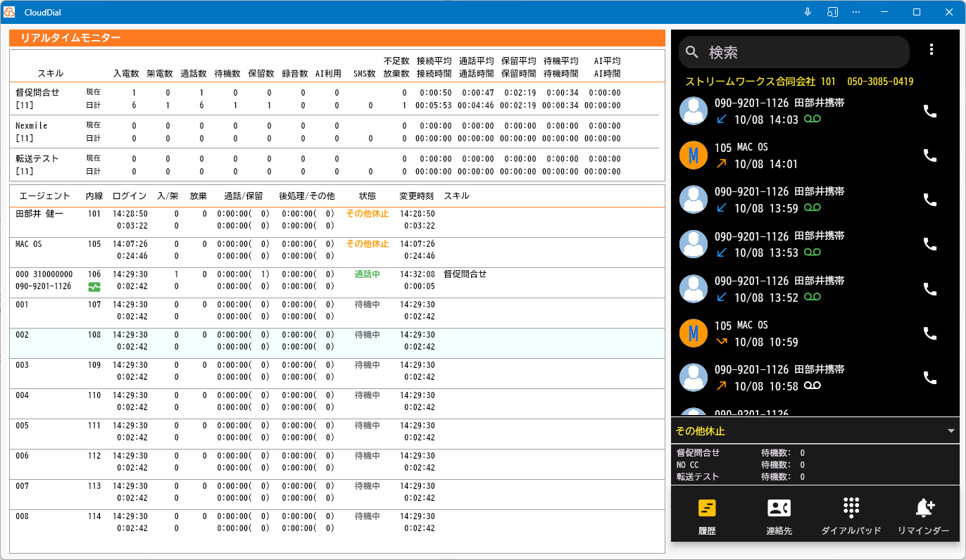
Task: Click the microphone icon in title bar
Action: [x=808, y=12]
